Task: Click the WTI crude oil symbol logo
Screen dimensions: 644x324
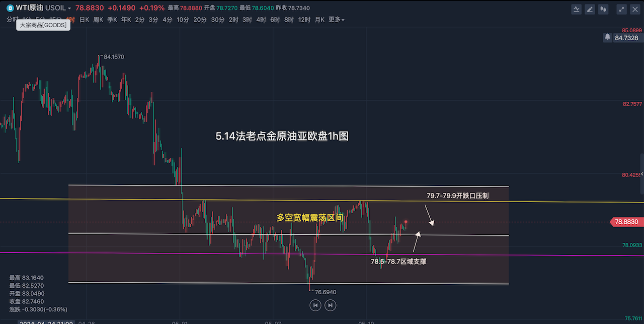Action: pos(10,8)
